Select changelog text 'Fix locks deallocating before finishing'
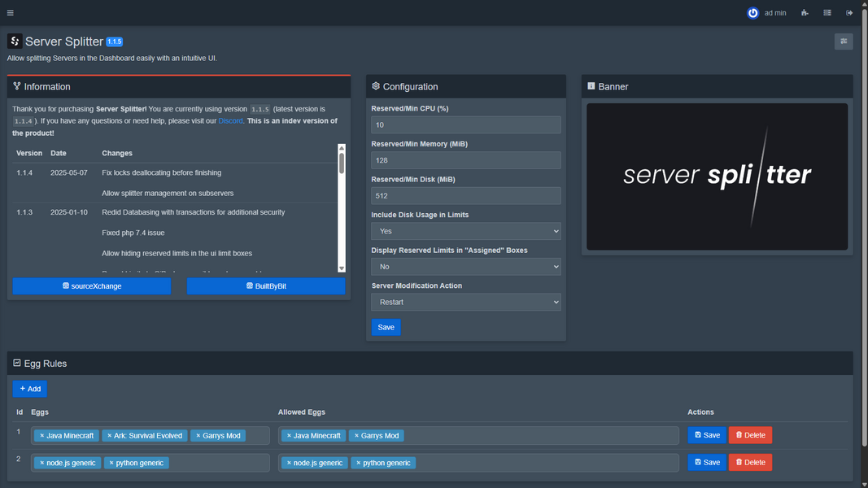This screenshot has width=868, height=488. (162, 172)
